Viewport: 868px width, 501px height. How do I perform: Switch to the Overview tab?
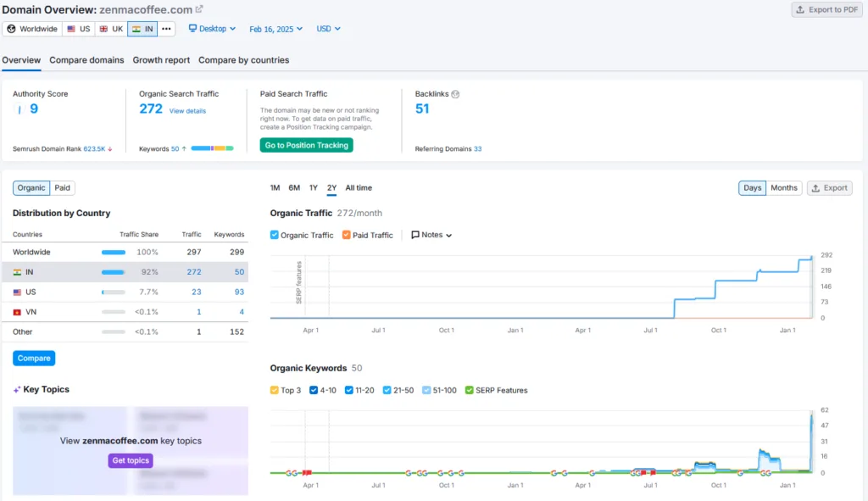tap(21, 60)
